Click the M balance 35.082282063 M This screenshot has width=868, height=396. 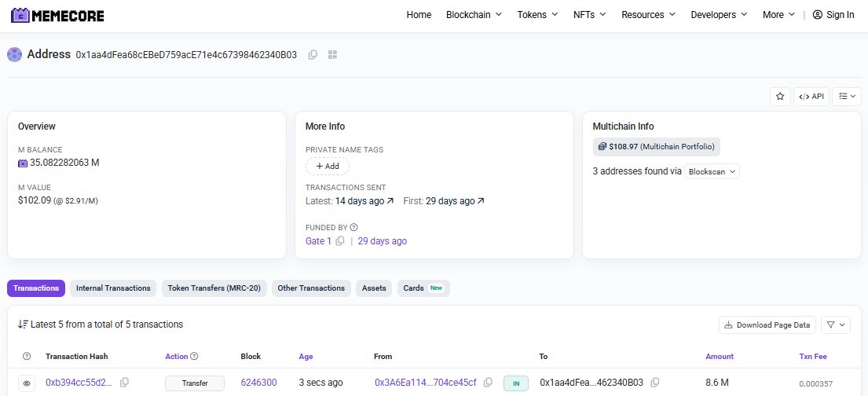coord(64,163)
